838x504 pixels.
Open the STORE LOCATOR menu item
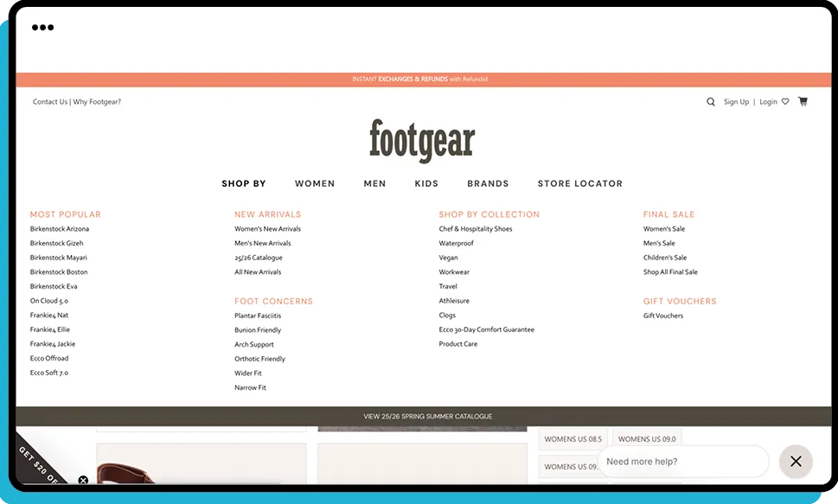point(579,183)
